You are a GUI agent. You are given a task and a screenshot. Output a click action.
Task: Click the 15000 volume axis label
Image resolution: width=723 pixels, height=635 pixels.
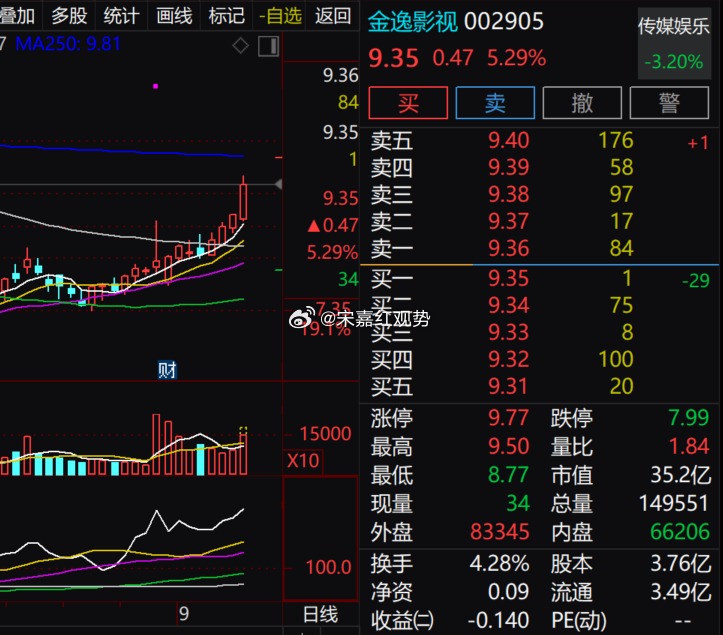tap(325, 433)
